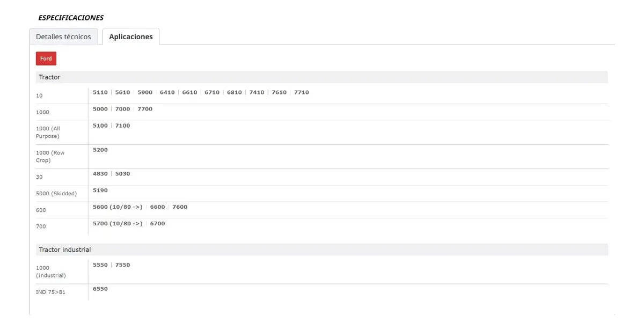Select model 5550 in Industrial row

[100, 265]
